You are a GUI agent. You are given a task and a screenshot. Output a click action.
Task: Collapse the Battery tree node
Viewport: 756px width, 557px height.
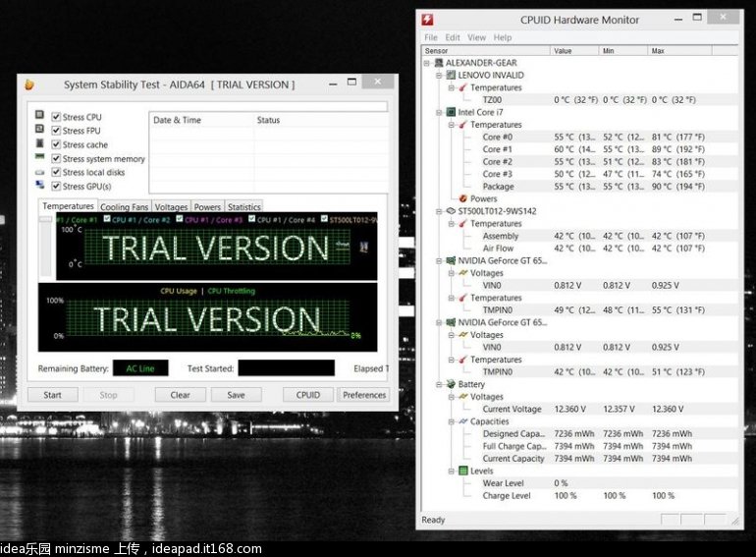(x=439, y=384)
